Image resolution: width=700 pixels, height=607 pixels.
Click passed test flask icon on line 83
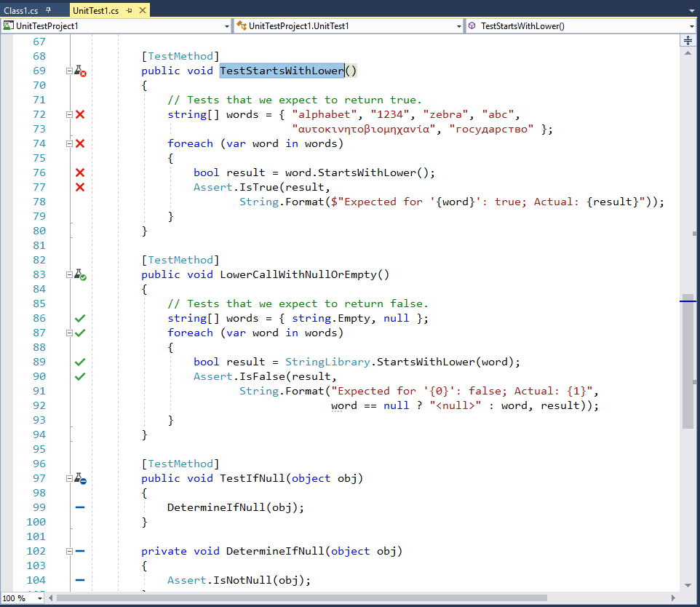[80, 274]
